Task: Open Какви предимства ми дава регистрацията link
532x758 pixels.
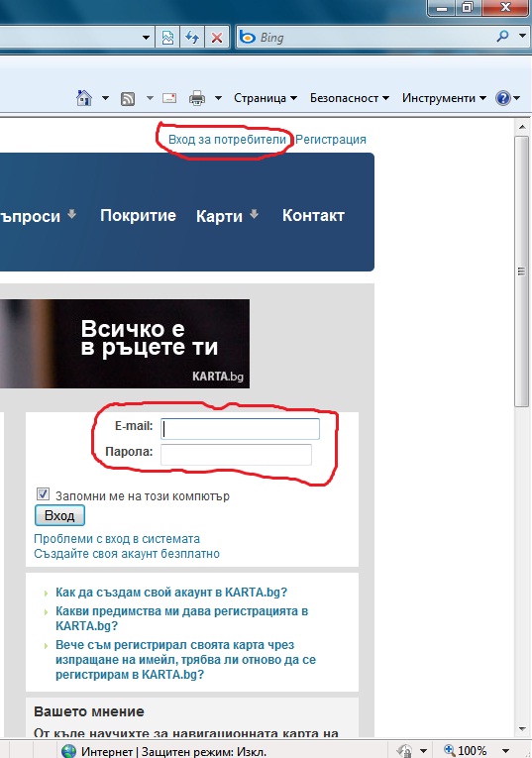Action: 181,618
